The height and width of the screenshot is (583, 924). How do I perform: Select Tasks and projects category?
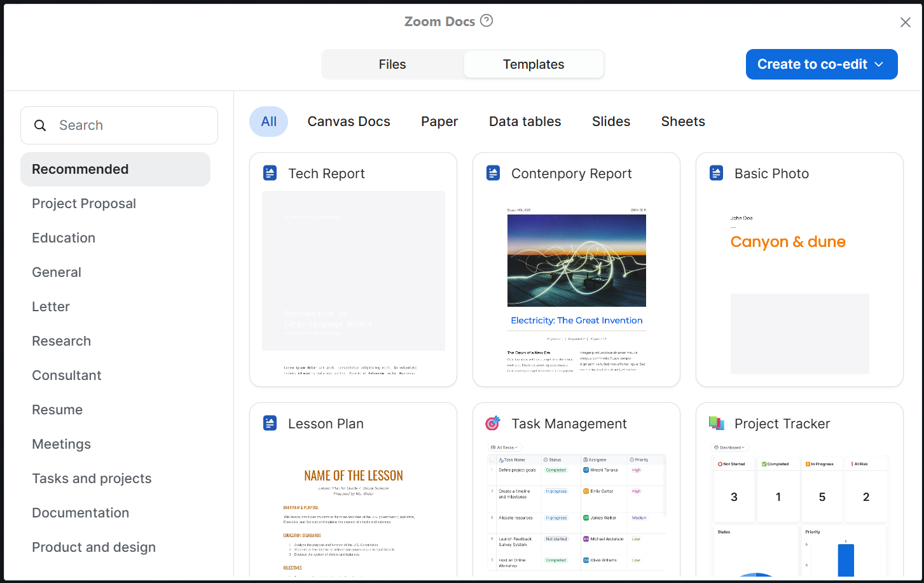pyautogui.click(x=115, y=479)
